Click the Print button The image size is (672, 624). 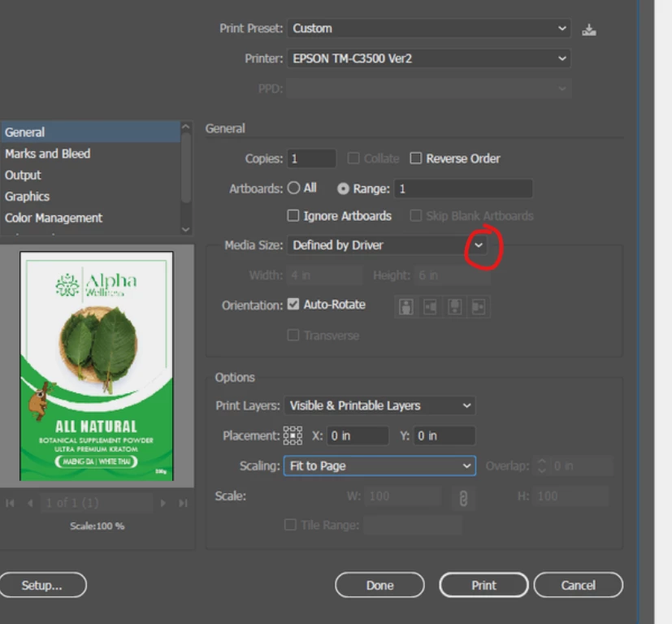pos(483,585)
